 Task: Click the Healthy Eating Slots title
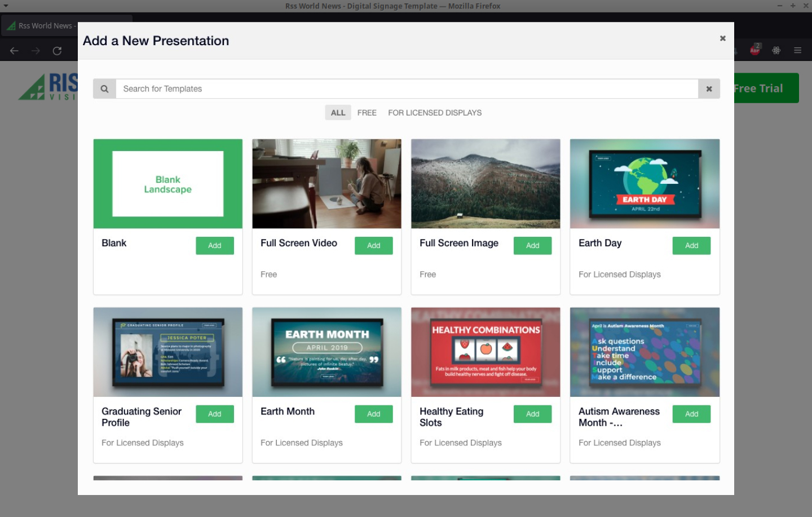pos(451,417)
